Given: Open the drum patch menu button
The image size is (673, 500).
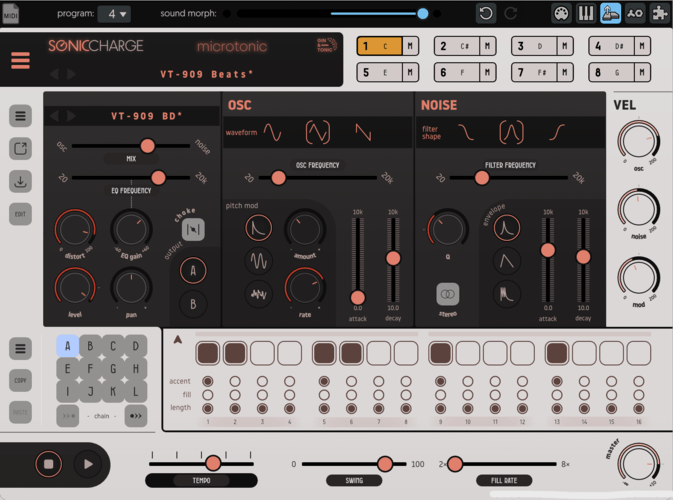Looking at the screenshot, I should tap(20, 116).
